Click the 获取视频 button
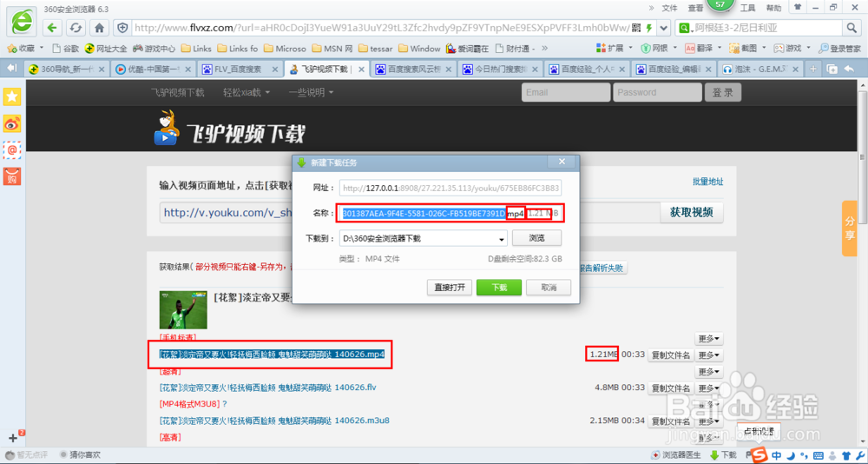 click(x=692, y=212)
